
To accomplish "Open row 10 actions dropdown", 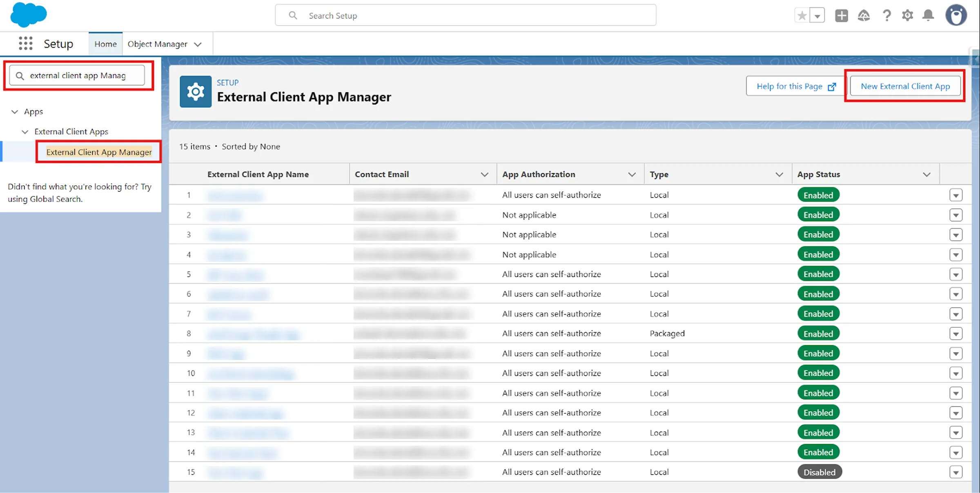I will 956,373.
